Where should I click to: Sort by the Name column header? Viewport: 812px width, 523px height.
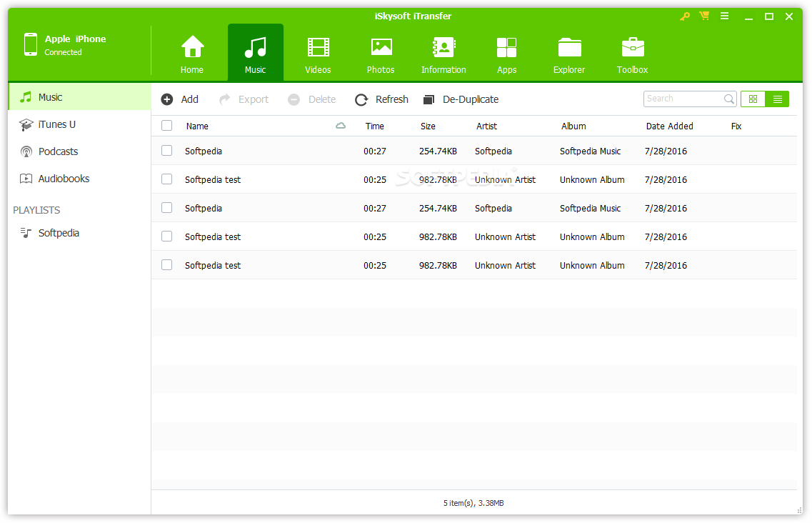(x=197, y=126)
